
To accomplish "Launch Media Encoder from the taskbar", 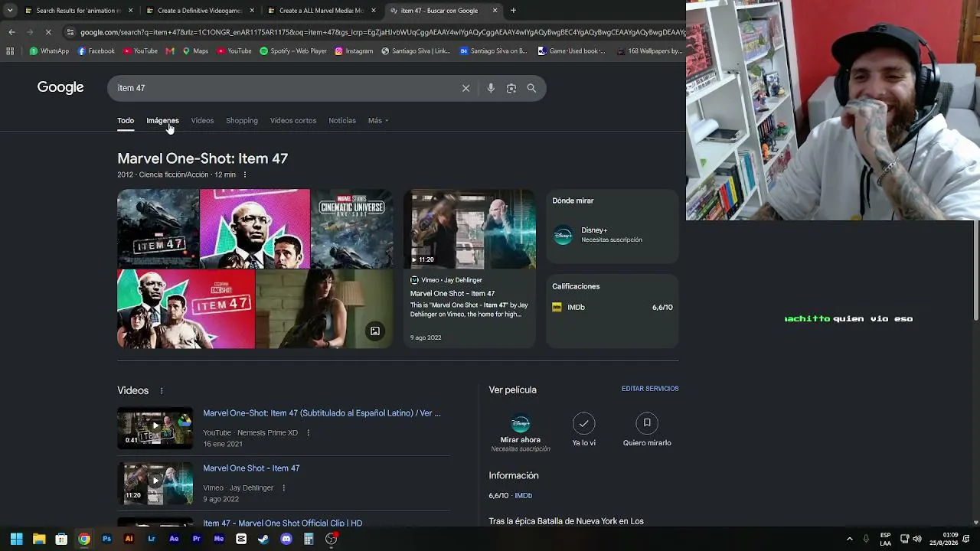I will [219, 539].
